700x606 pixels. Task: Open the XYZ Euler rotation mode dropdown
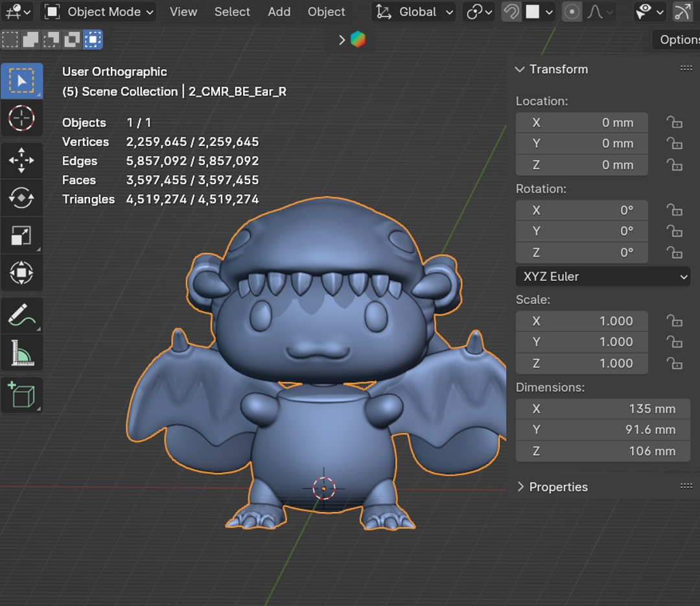click(603, 276)
